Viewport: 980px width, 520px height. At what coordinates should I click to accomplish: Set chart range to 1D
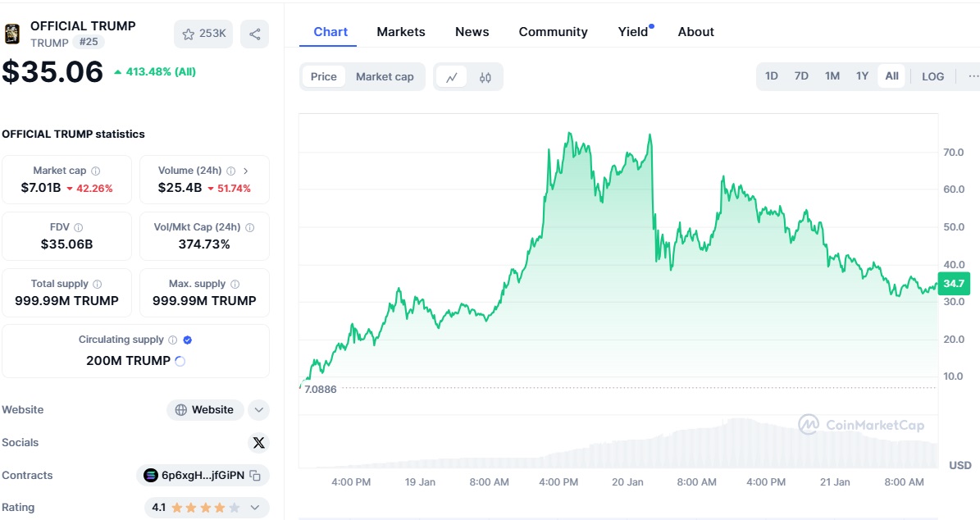[772, 76]
